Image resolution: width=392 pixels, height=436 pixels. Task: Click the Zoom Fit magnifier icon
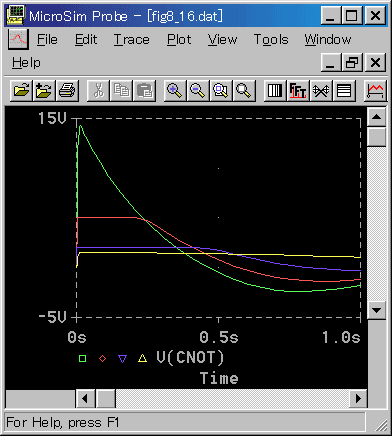[244, 90]
